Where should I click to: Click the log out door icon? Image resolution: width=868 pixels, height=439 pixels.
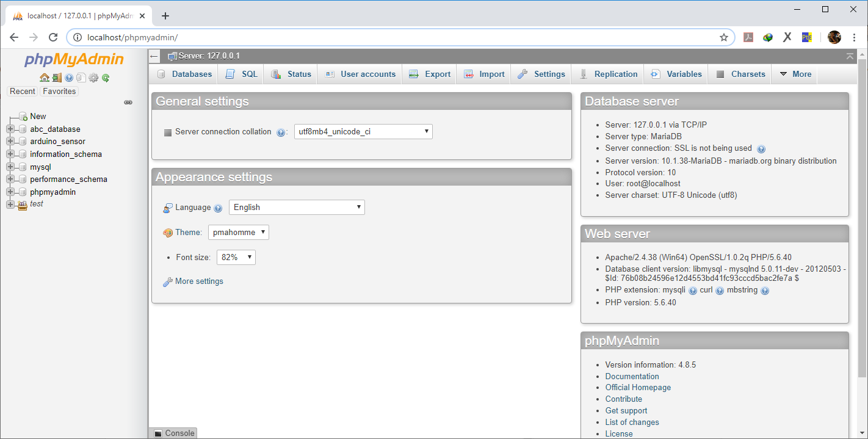point(57,78)
